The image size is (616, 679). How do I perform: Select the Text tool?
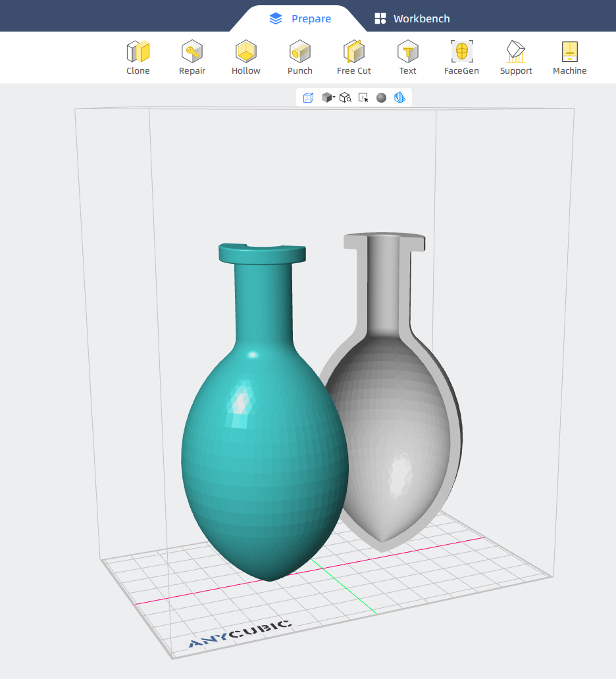[408, 57]
